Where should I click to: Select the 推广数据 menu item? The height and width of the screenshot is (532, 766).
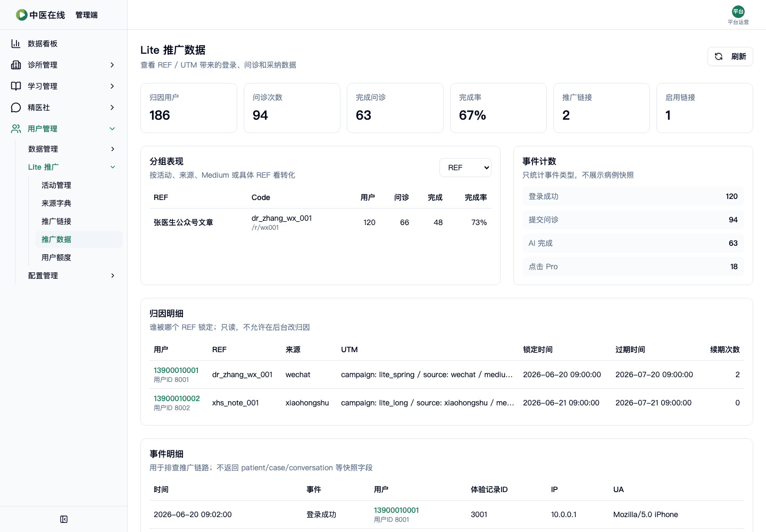click(x=79, y=239)
